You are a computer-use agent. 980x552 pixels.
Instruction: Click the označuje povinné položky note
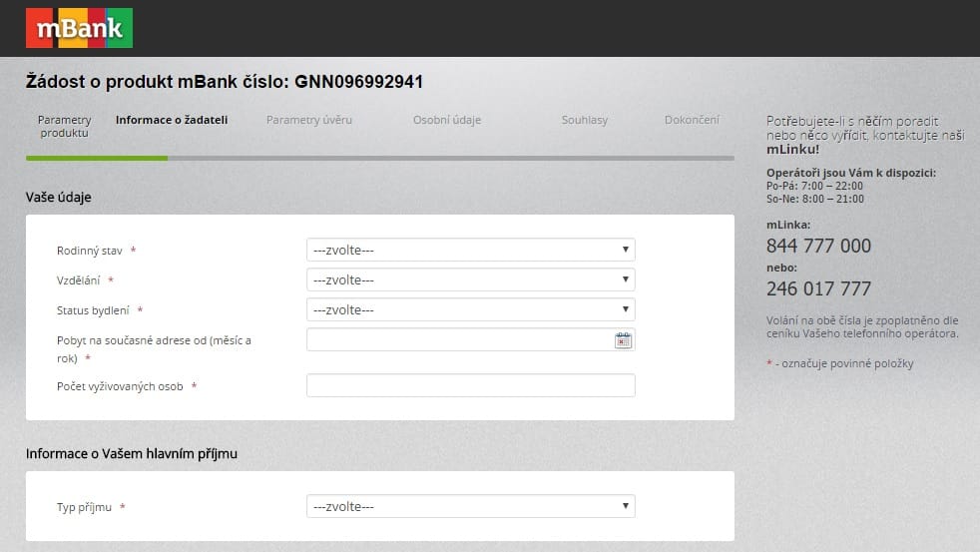840,363
